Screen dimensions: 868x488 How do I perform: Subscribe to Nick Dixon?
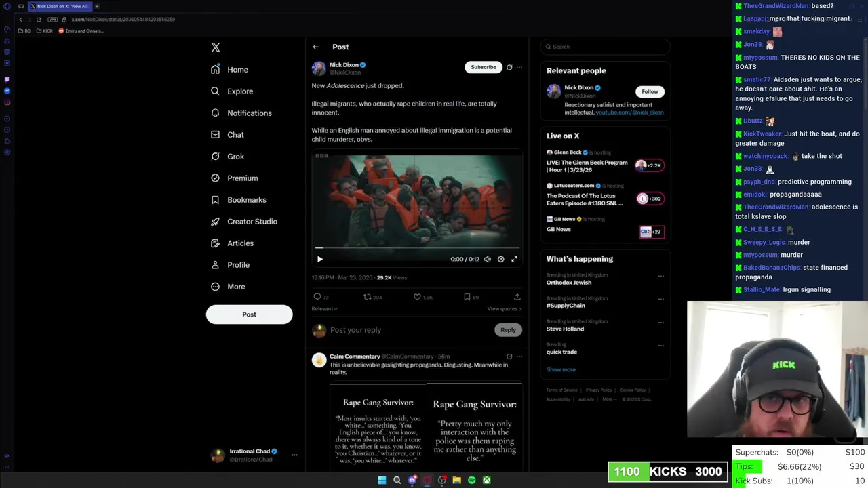(x=484, y=67)
